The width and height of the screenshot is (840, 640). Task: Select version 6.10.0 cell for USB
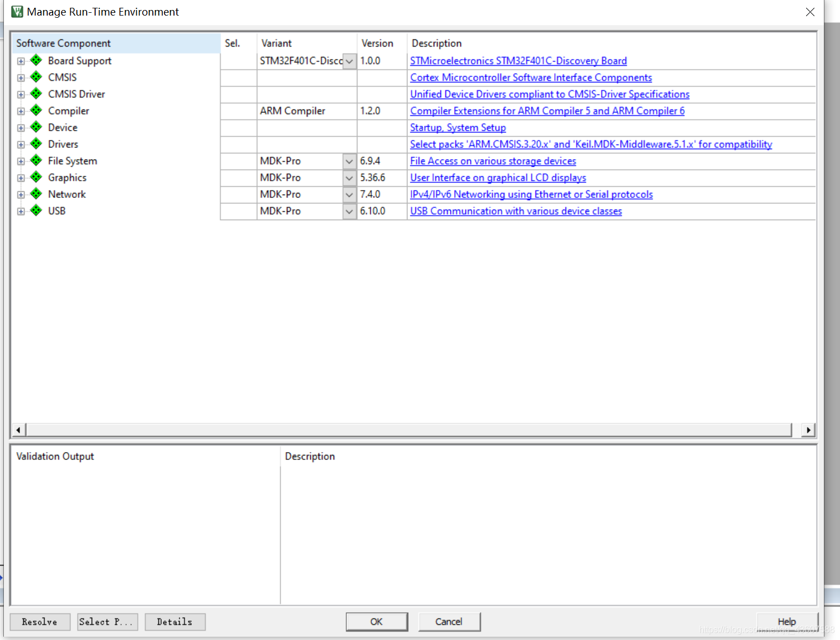tap(382, 211)
